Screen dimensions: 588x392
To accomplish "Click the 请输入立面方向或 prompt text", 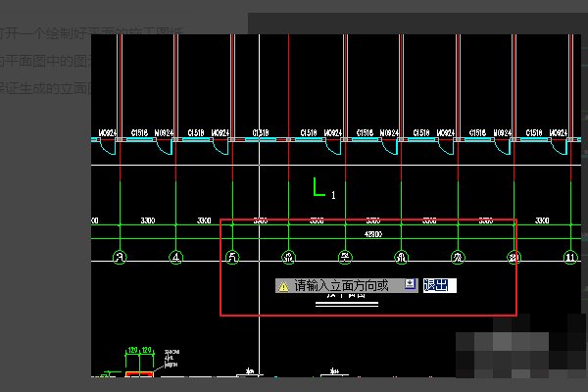I will click(341, 286).
